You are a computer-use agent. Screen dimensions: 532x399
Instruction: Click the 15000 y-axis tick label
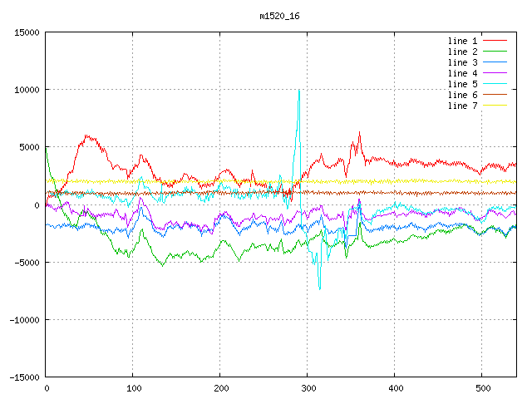point(27,32)
